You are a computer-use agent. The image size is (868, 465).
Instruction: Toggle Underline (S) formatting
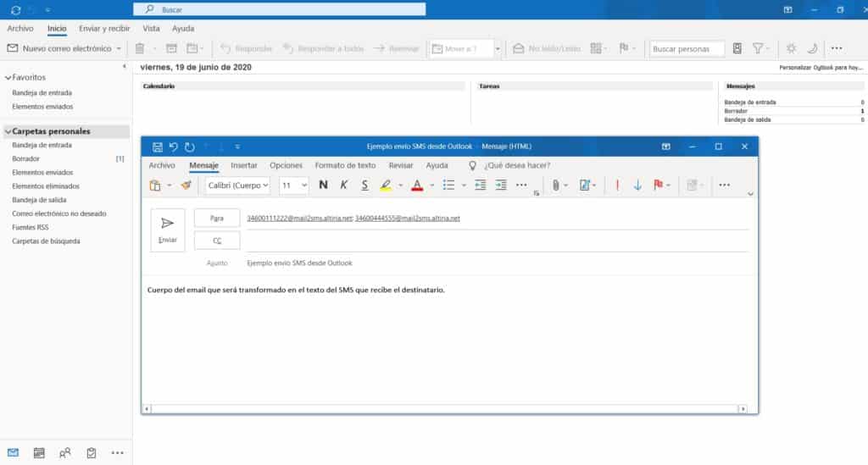tap(364, 185)
